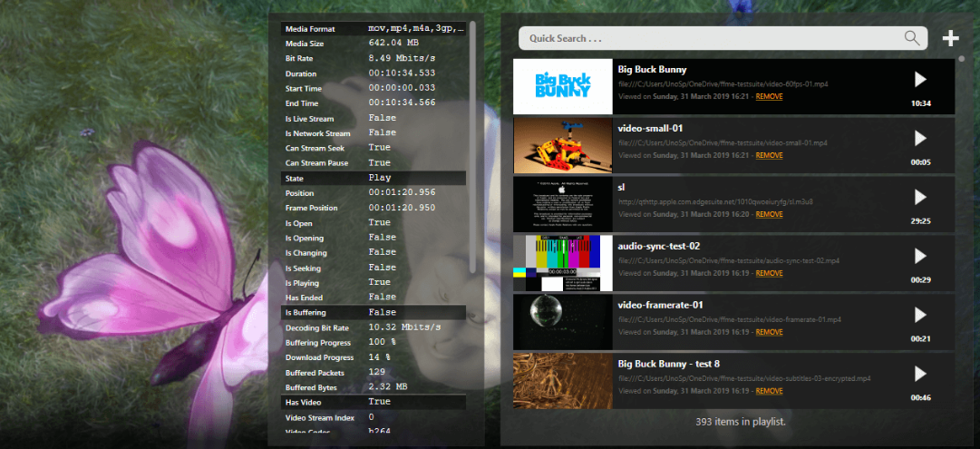Click the Media Format header row

[x=374, y=27]
